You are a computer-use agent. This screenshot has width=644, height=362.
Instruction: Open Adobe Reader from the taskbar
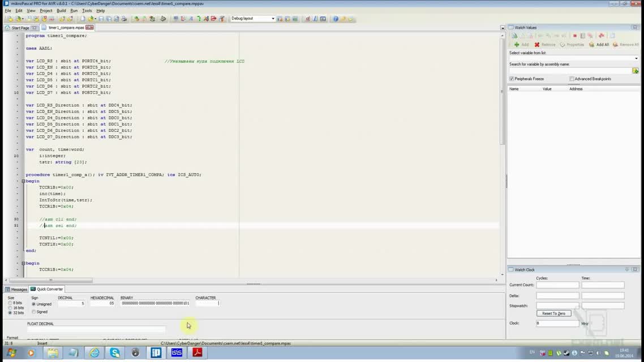[x=197, y=352]
